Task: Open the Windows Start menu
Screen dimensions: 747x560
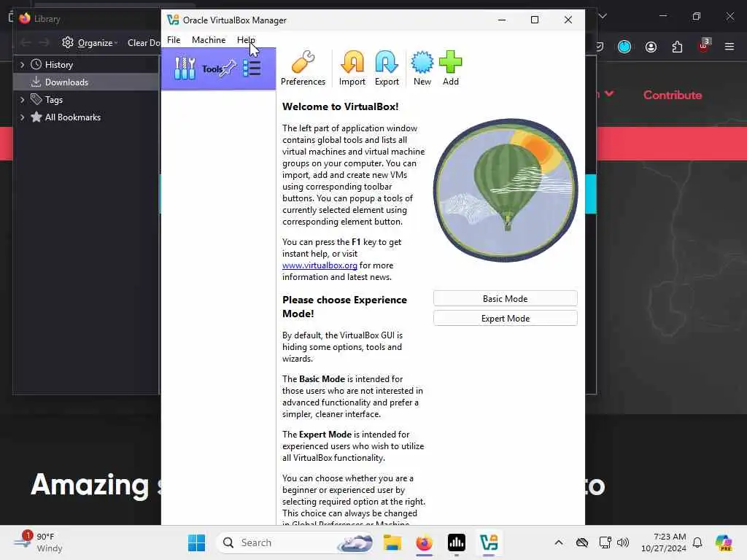Action: click(196, 542)
